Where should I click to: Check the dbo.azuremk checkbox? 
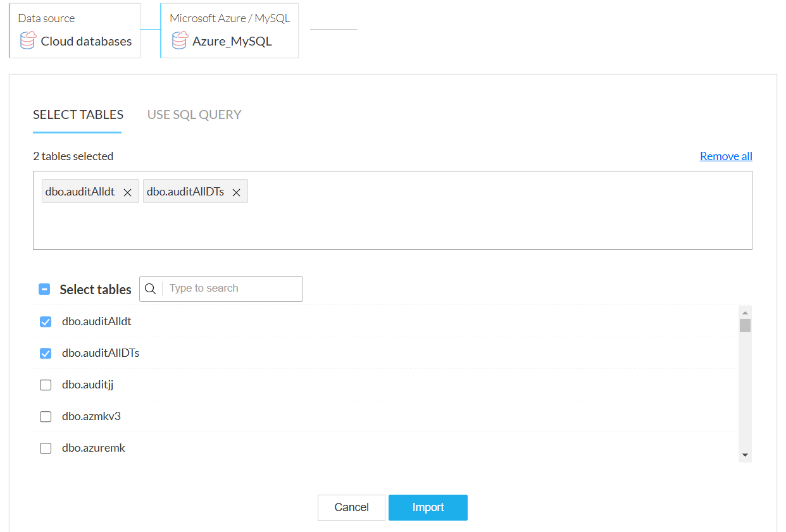point(46,448)
